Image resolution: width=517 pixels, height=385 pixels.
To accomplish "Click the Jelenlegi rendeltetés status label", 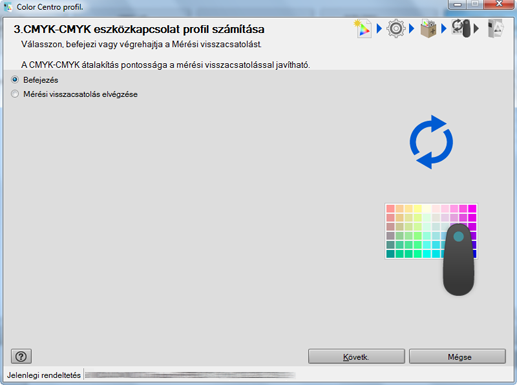I will (x=44, y=375).
